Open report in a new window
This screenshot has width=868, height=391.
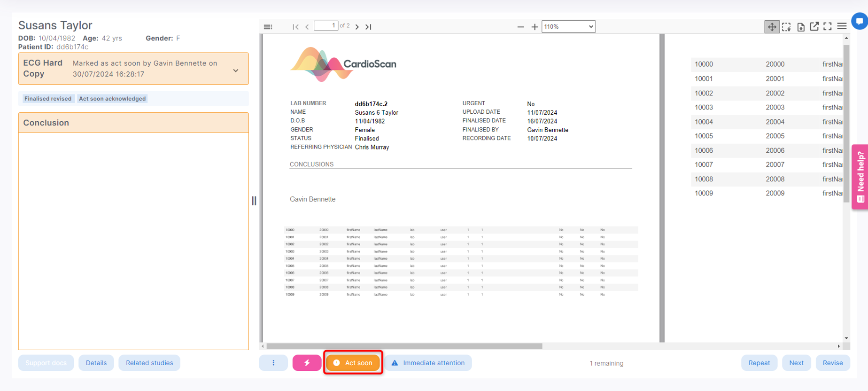tap(814, 27)
